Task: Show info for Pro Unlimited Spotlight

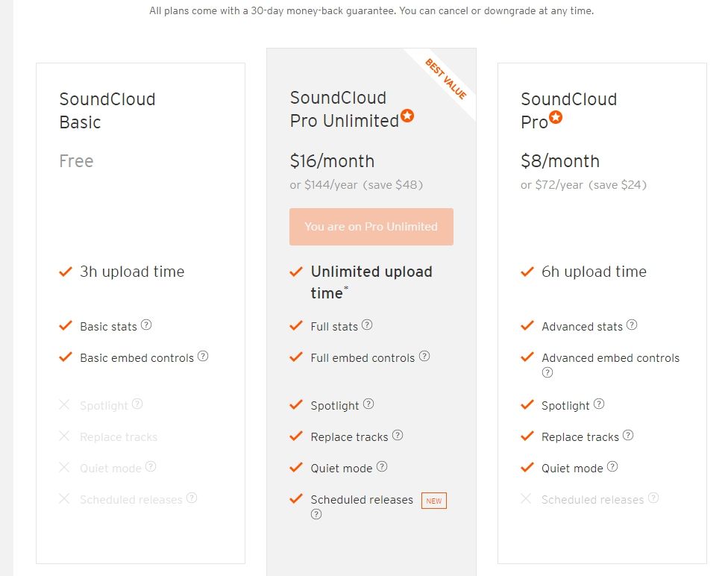Action: click(x=368, y=404)
